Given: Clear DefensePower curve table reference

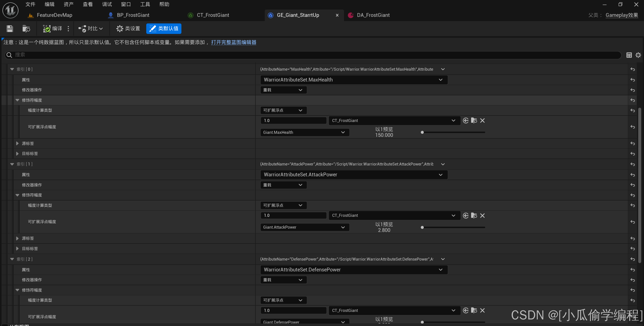Looking at the screenshot, I should pyautogui.click(x=482, y=310).
